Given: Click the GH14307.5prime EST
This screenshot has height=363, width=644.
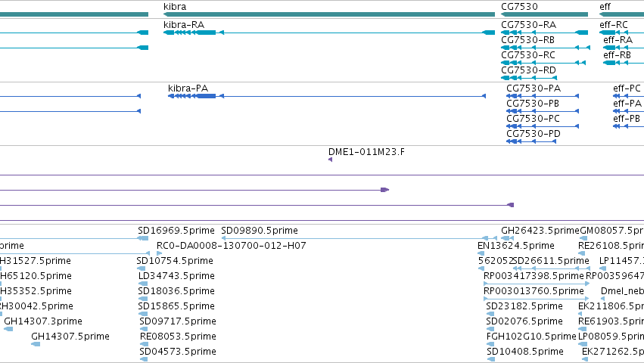Looking at the screenshot, I should click(36, 344).
